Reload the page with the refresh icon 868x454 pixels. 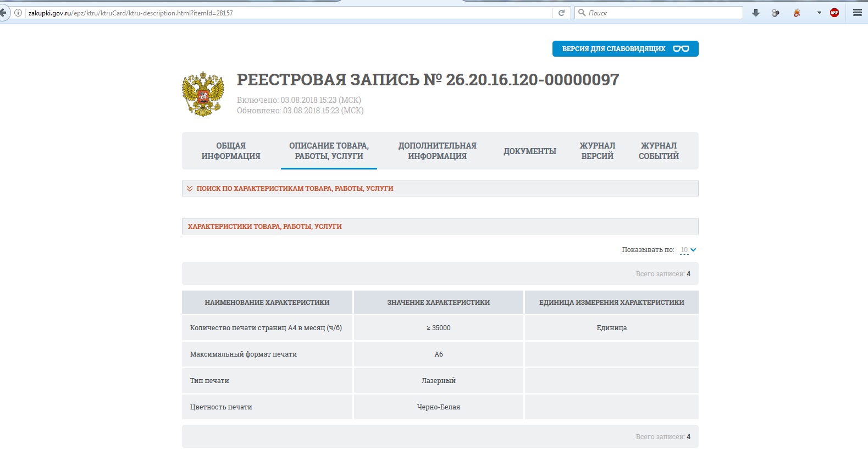coord(561,13)
